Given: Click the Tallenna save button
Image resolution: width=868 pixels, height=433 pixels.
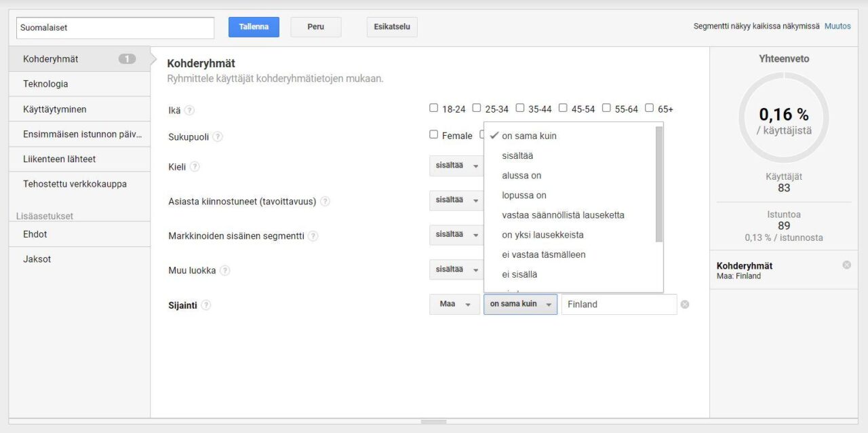Looking at the screenshot, I should 254,27.
